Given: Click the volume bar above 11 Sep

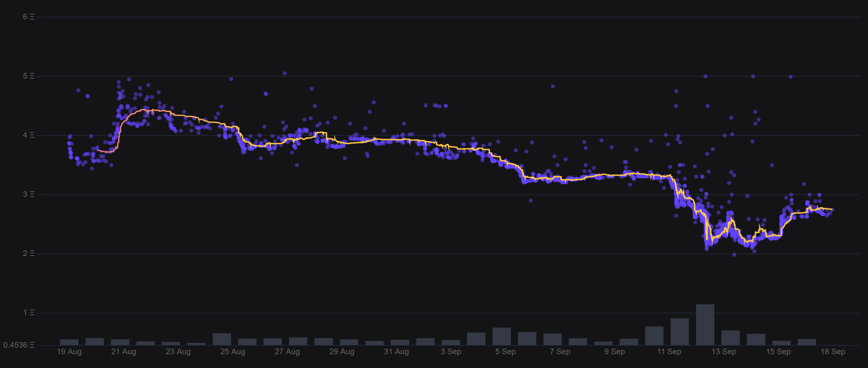Looking at the screenshot, I should (679, 331).
